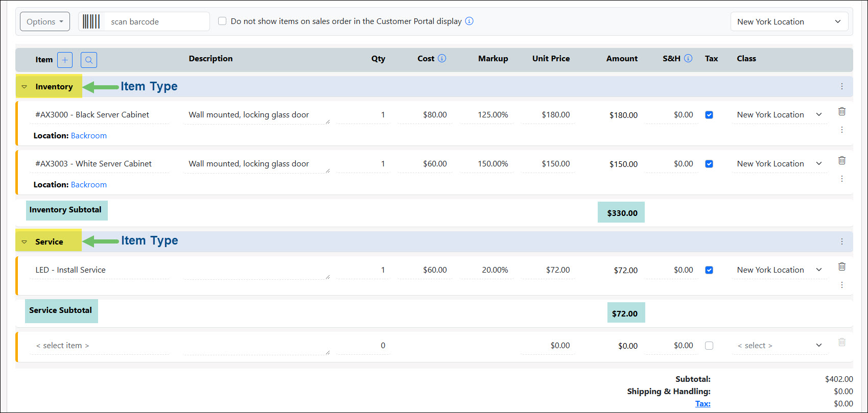Click the item search magnifier icon
Image resolution: width=868 pixels, height=413 pixels.
click(89, 60)
